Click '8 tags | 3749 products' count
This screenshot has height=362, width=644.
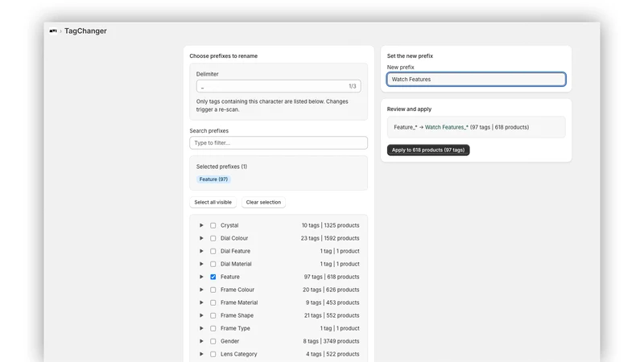(x=331, y=341)
